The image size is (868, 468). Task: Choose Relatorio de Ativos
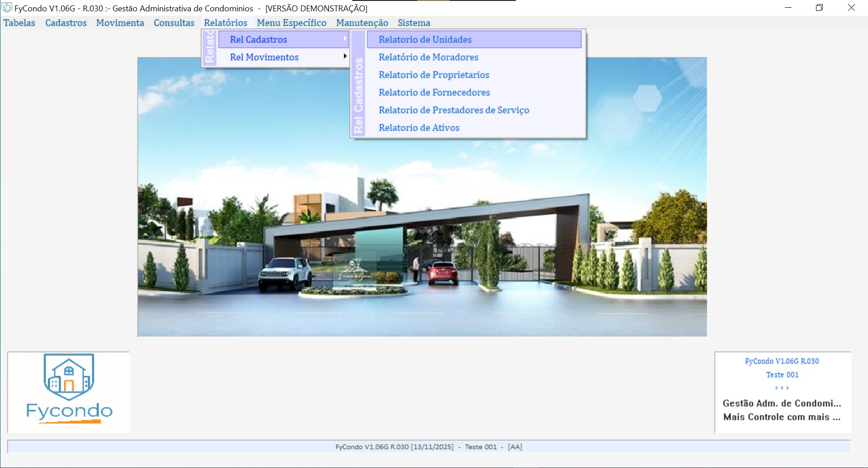click(419, 128)
